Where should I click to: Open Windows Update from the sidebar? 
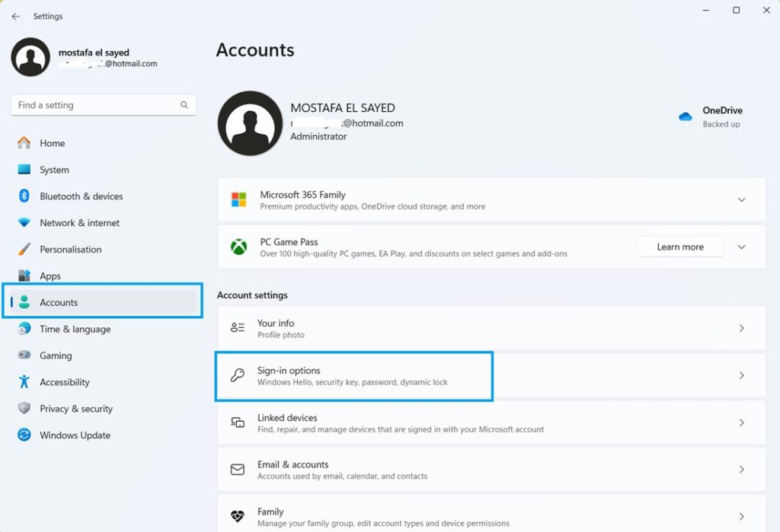click(24, 435)
